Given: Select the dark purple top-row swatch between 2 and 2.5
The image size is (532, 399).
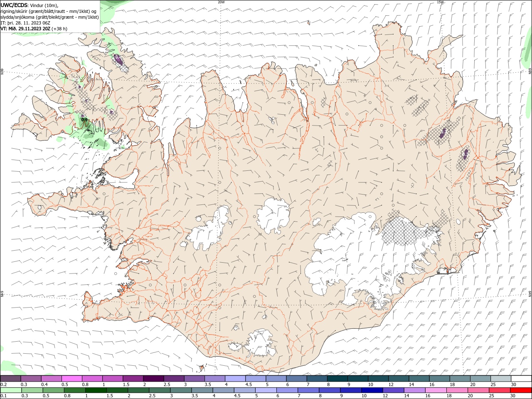Looking at the screenshot, I should click(153, 379).
